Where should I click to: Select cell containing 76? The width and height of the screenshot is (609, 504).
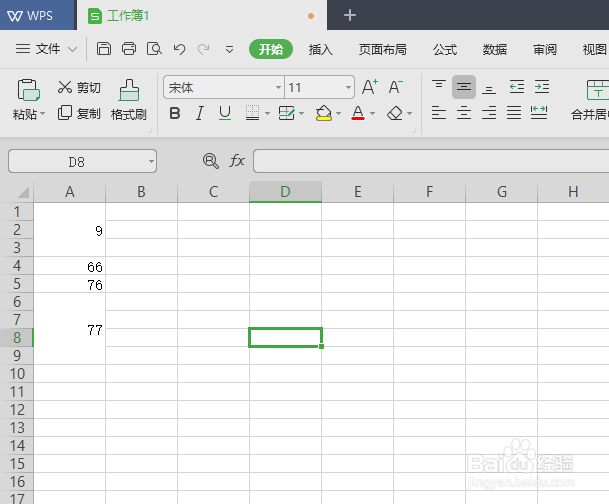tap(70, 284)
